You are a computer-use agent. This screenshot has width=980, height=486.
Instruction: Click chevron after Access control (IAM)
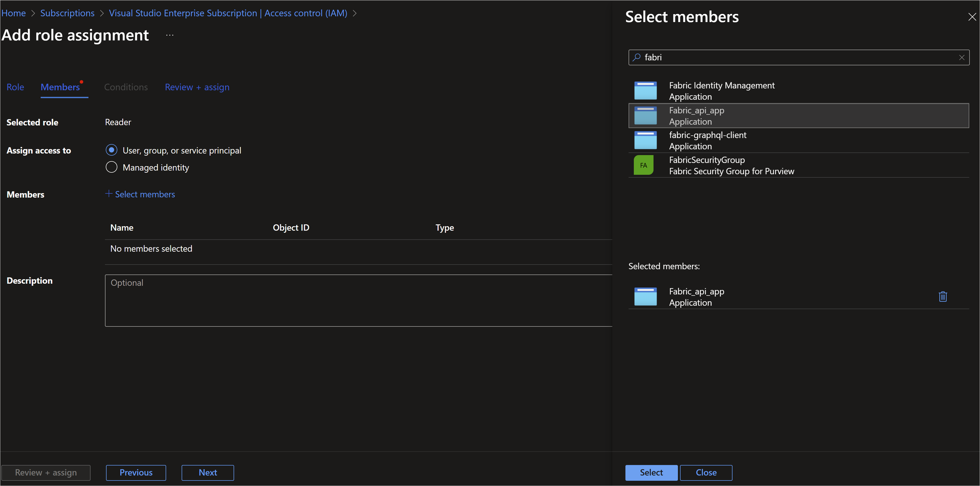(355, 13)
